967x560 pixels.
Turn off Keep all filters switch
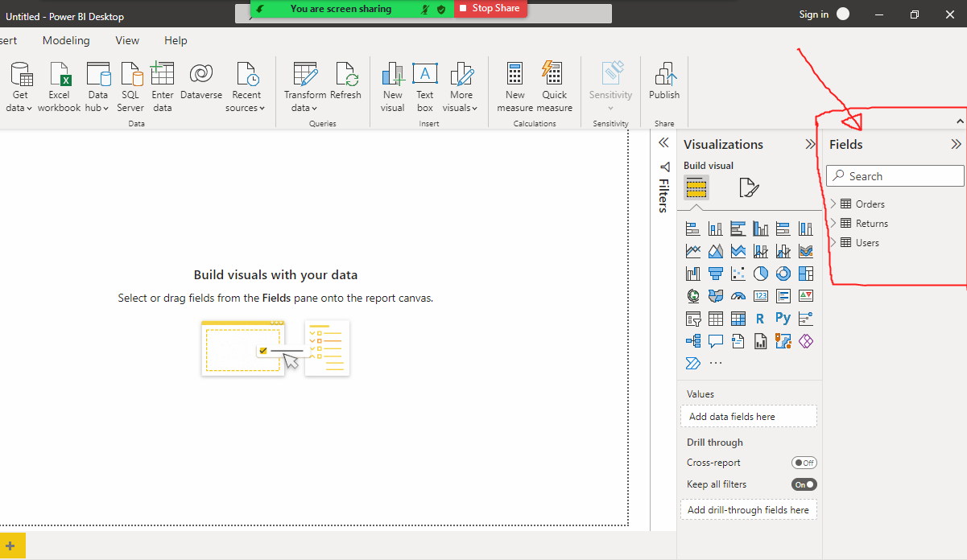click(804, 484)
